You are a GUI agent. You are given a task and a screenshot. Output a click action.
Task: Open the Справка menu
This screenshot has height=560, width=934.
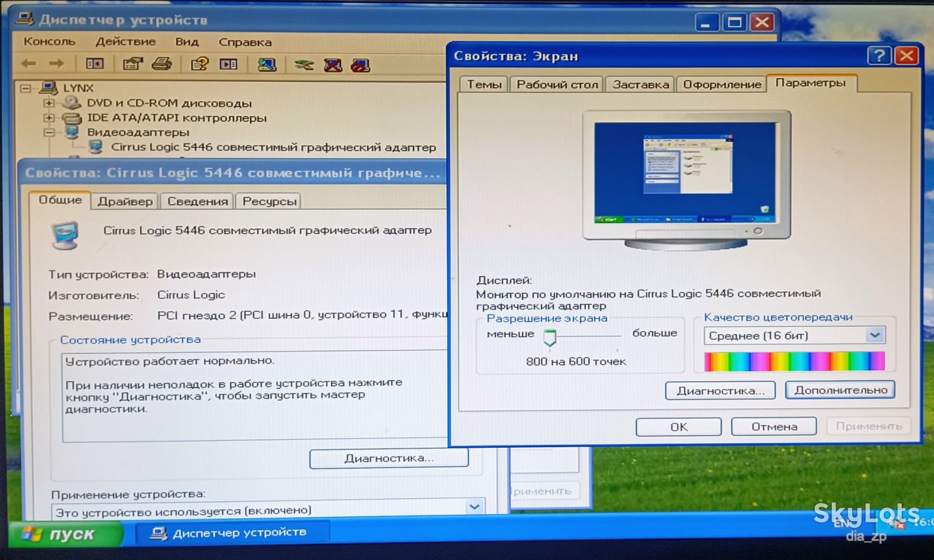[x=245, y=42]
